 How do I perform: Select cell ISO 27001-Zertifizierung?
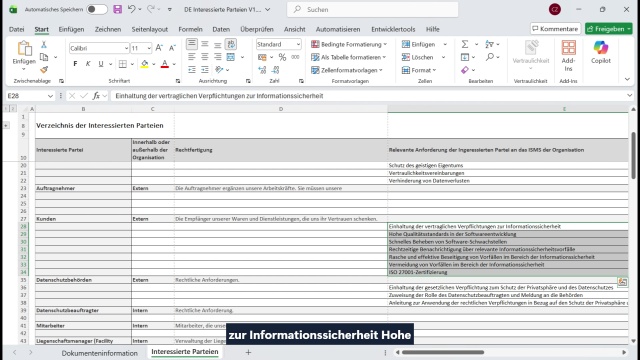coord(508,272)
